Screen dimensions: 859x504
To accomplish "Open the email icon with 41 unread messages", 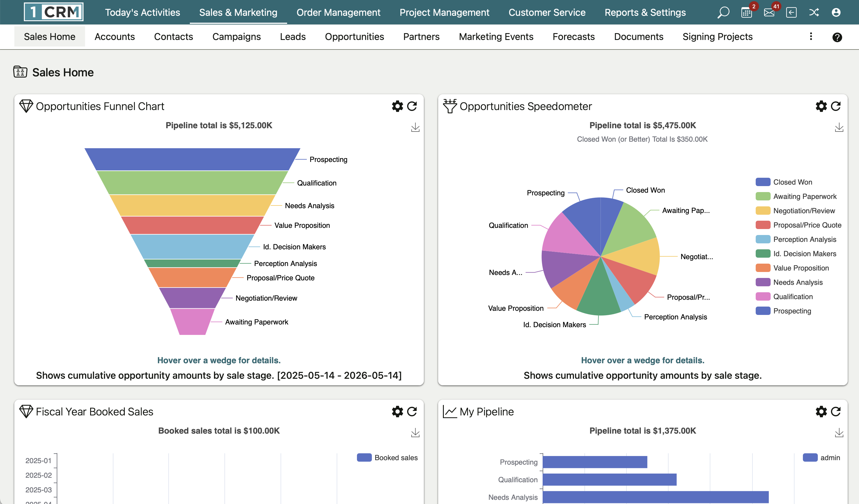I will coord(769,13).
